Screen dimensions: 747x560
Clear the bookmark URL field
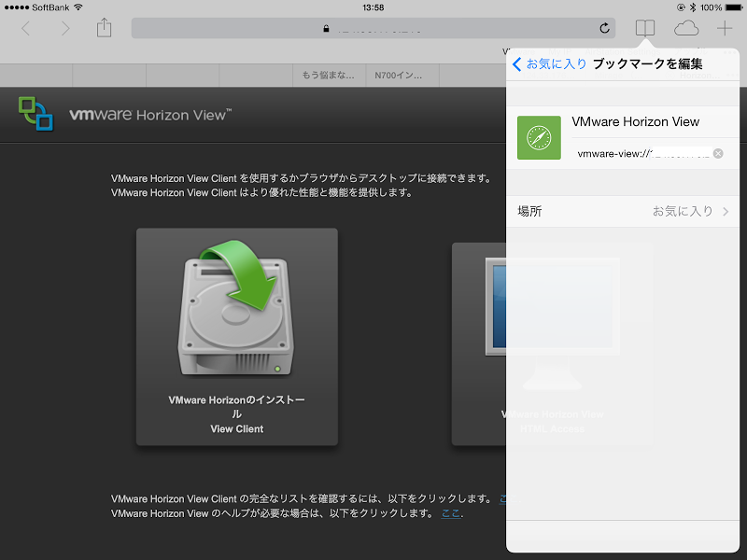pyautogui.click(x=718, y=153)
